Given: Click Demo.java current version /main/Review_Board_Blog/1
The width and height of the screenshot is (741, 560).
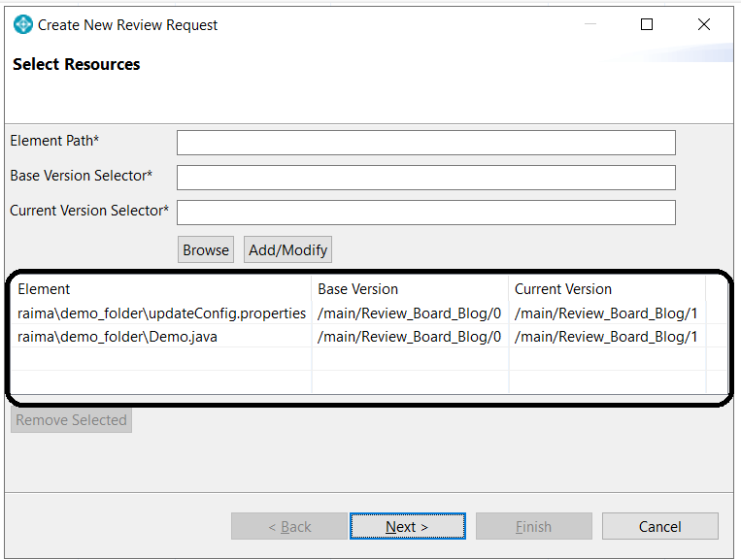Looking at the screenshot, I should (606, 336).
